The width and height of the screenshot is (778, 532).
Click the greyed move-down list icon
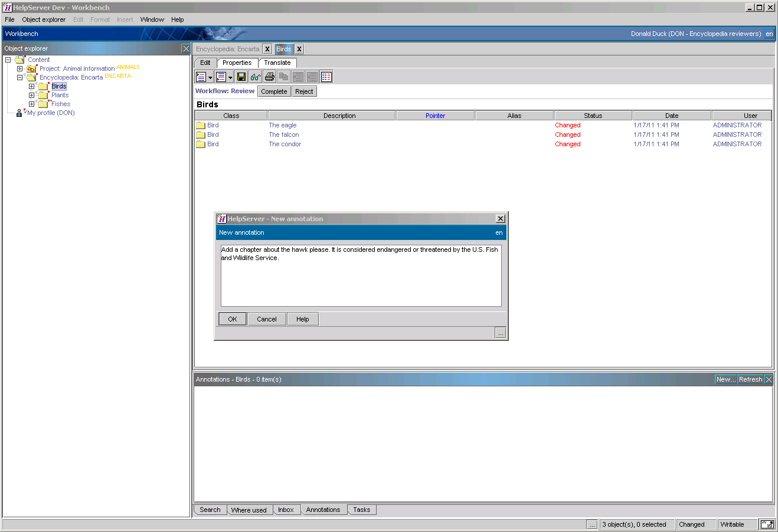pyautogui.click(x=312, y=77)
